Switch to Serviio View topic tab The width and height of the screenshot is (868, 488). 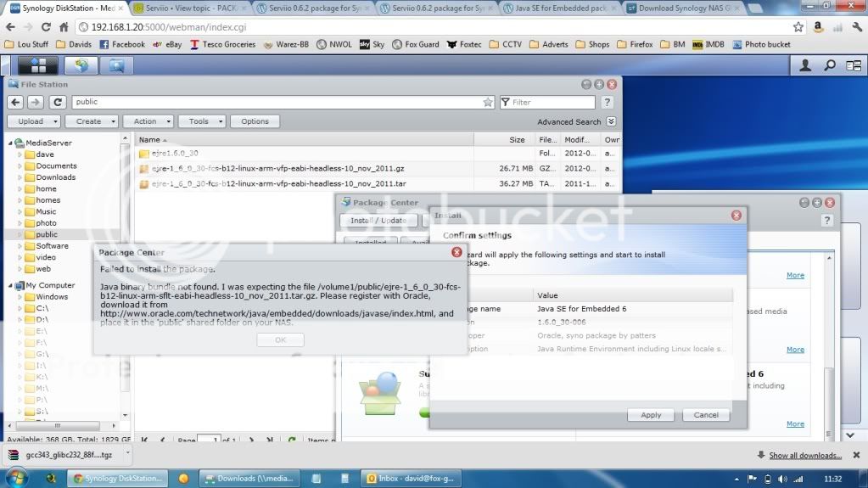coord(192,8)
